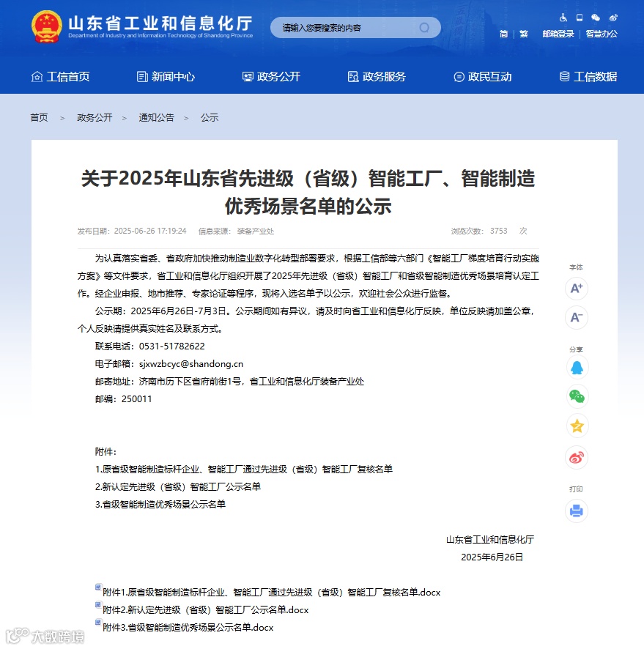644x649 pixels.
Task: Click the docx file icon beside 附件3
Action: pyautogui.click(x=98, y=622)
